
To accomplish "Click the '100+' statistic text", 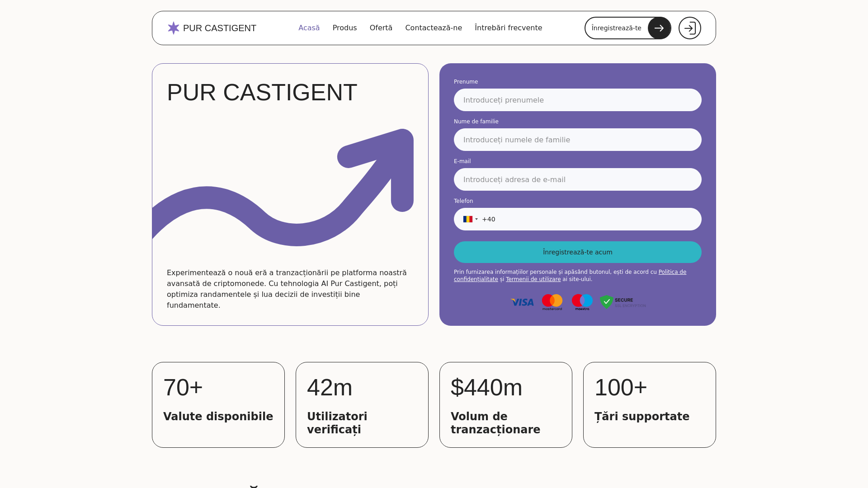I will [x=621, y=388].
